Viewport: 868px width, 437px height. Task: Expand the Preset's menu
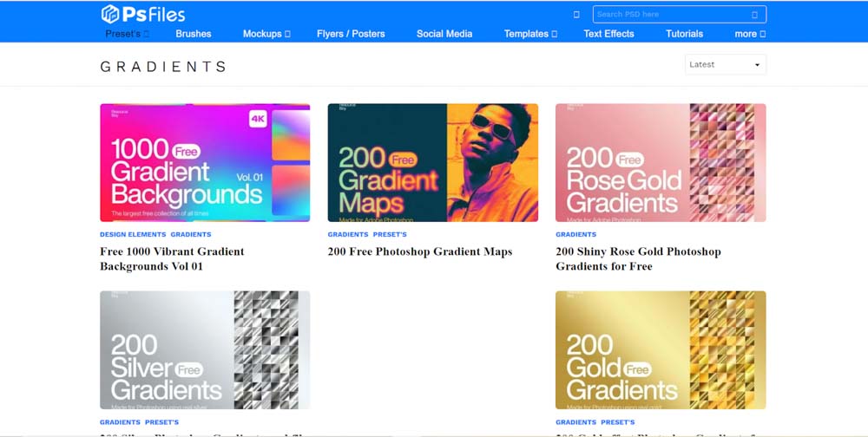(128, 34)
